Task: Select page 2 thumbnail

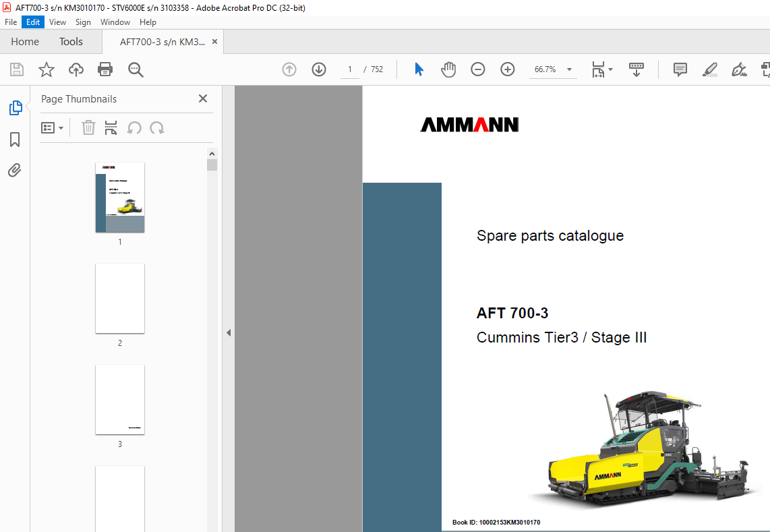Action: 120,298
